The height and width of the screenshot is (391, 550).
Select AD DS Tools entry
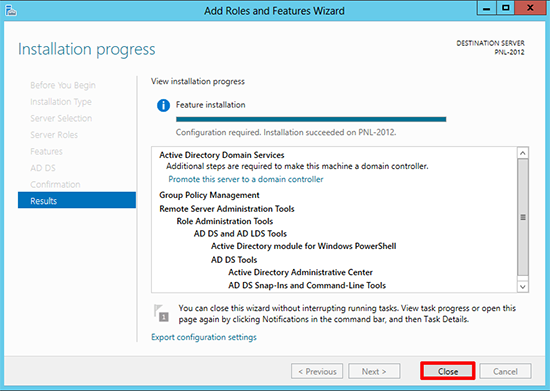[234, 260]
